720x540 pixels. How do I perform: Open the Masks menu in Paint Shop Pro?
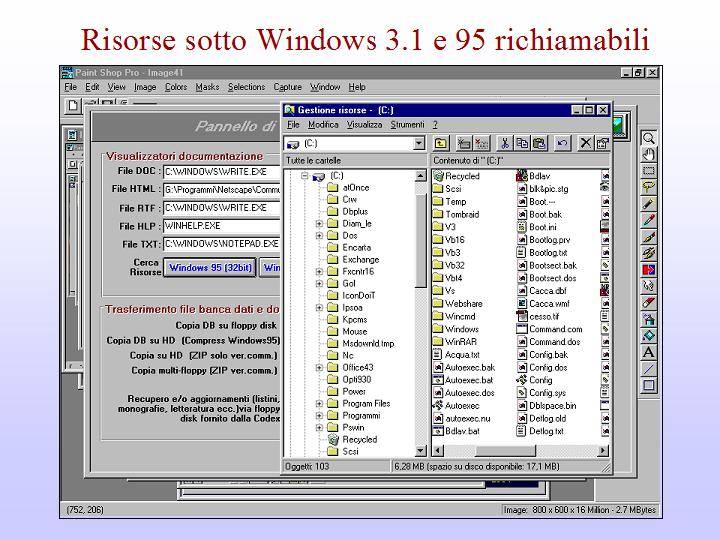207,87
